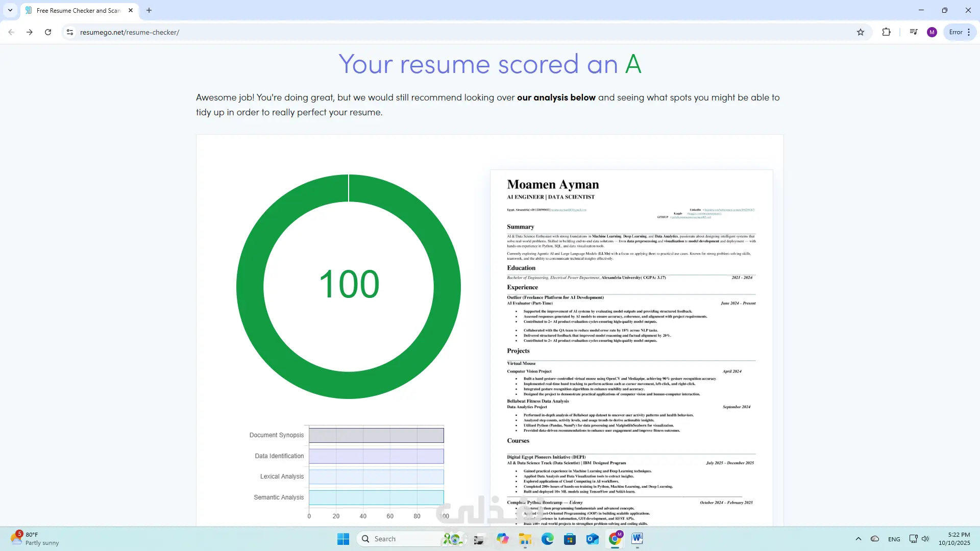The height and width of the screenshot is (551, 980).
Task: Open the Windows Start menu
Action: (343, 539)
